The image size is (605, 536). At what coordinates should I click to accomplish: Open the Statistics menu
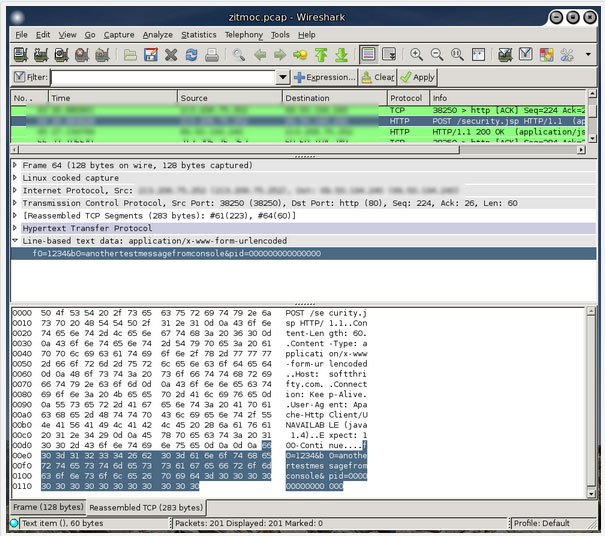198,34
